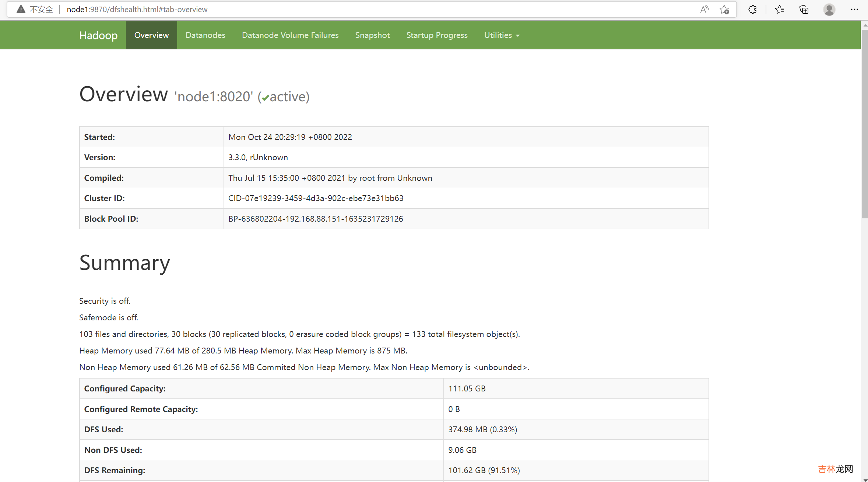The height and width of the screenshot is (482, 868).
Task: Click Configured Capacity value '111.05 GB'
Action: (467, 388)
